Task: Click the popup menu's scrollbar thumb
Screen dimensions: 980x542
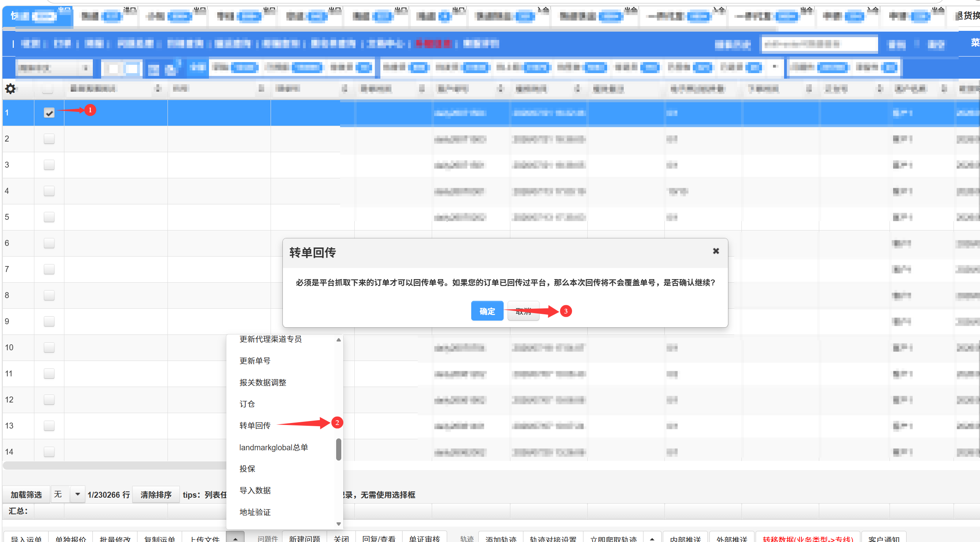Action: pos(339,449)
